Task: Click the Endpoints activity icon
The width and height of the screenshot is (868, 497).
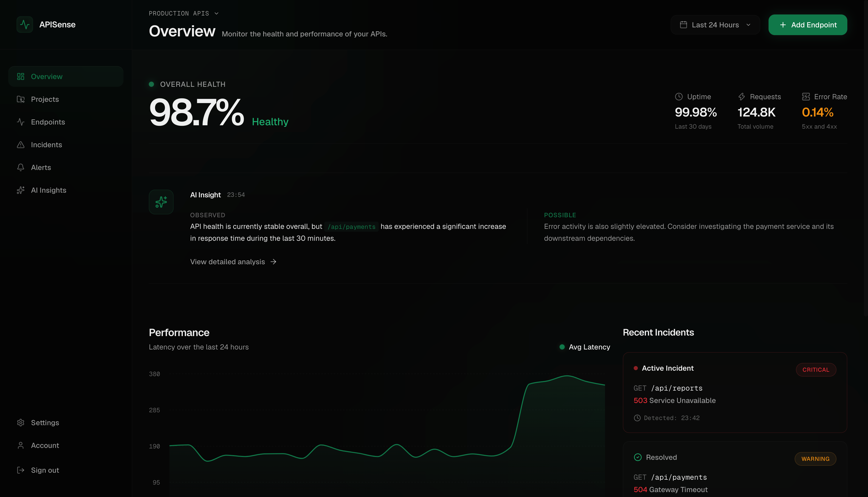Action: click(x=21, y=122)
